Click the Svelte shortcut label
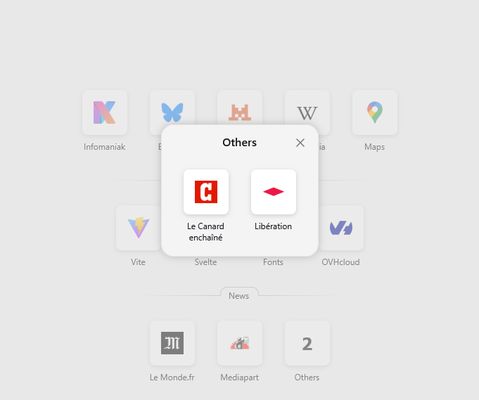This screenshot has width=479, height=400. 206,262
